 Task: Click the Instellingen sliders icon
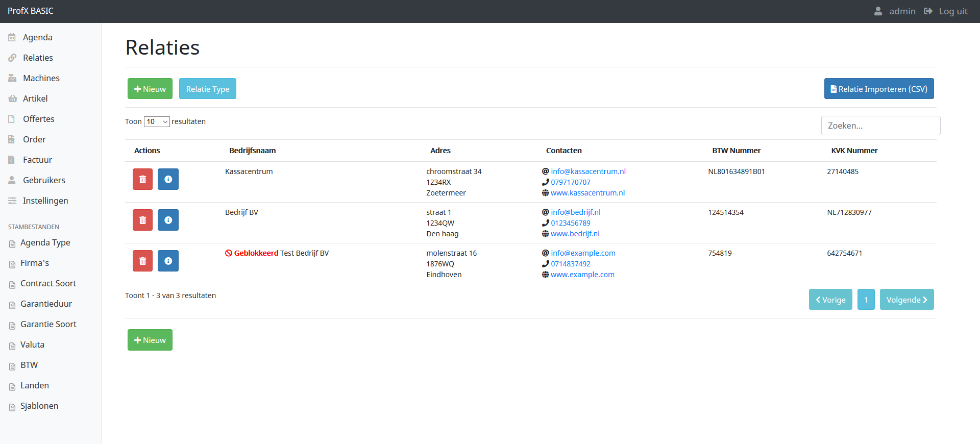point(12,201)
